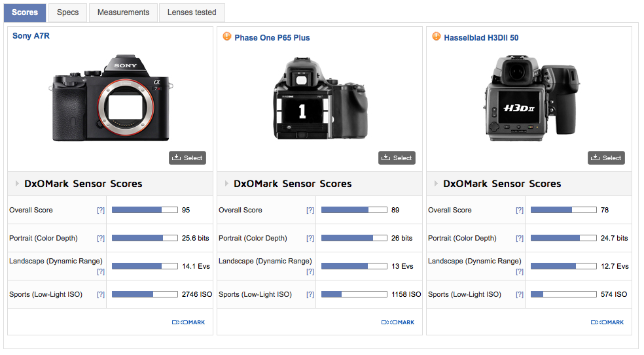This screenshot has height=355, width=644.
Task: Collapse Phase One DxOMark Sensor Scores section
Action: (226, 184)
